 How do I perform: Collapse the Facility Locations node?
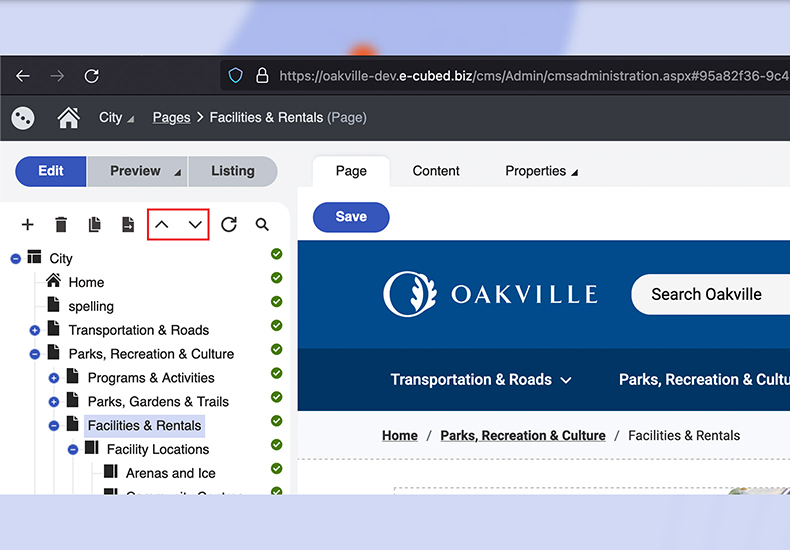(x=73, y=450)
